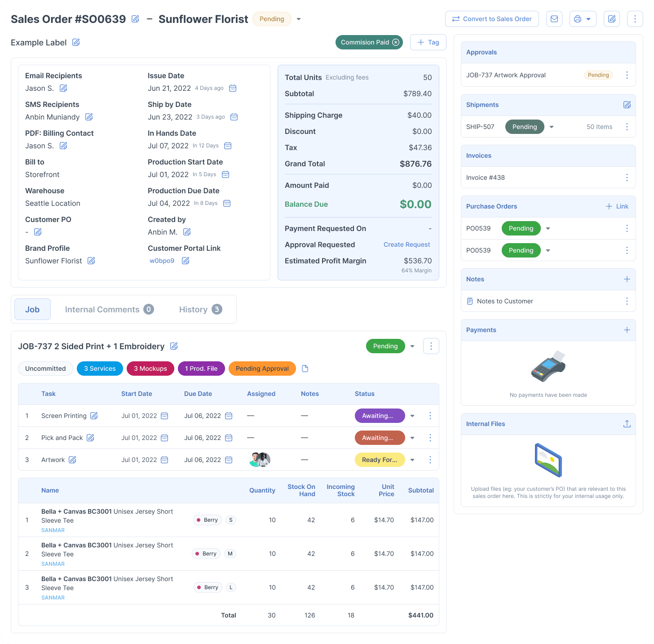Click the copy icon beside Pending Approval badge
The width and height of the screenshot is (654, 644).
305,369
